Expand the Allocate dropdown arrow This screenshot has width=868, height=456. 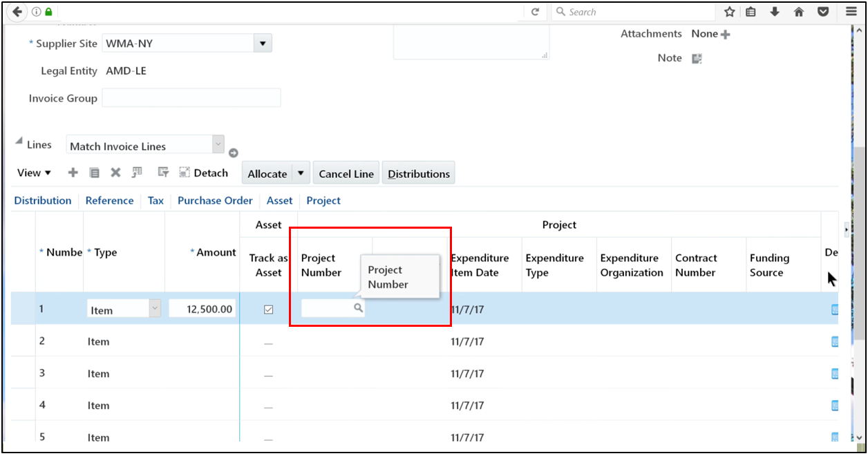coord(301,173)
